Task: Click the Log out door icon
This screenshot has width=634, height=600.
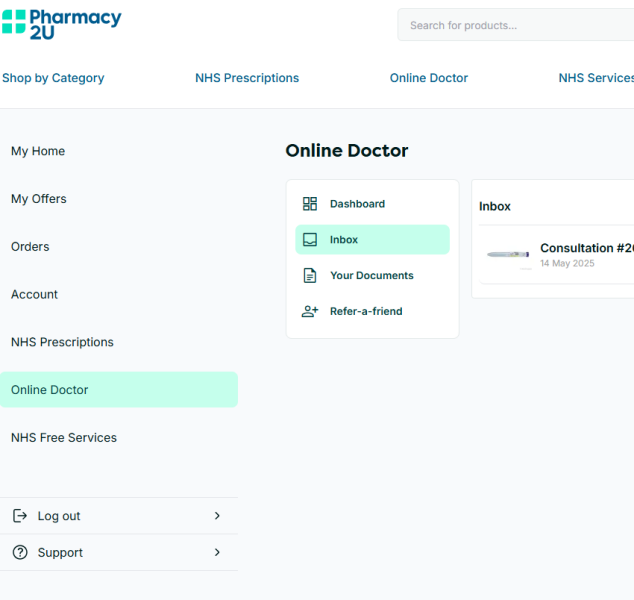Action: click(20, 516)
